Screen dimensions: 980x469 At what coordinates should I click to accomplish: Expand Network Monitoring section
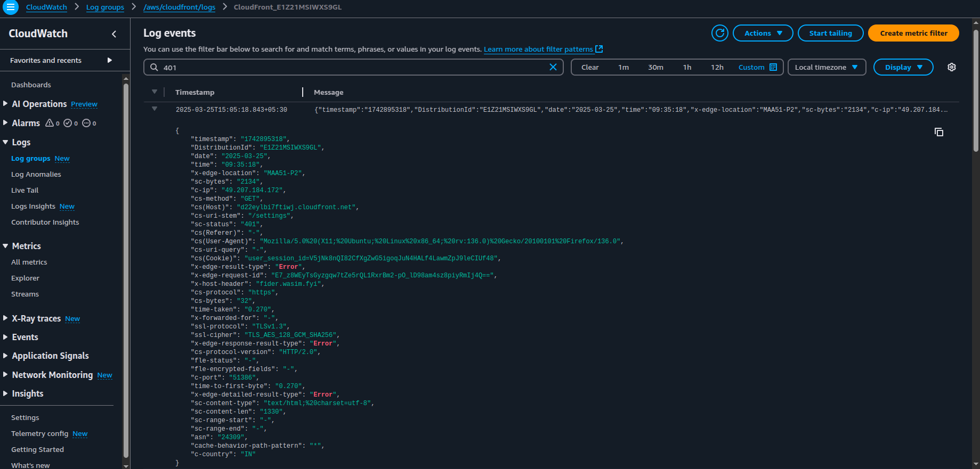(5, 375)
